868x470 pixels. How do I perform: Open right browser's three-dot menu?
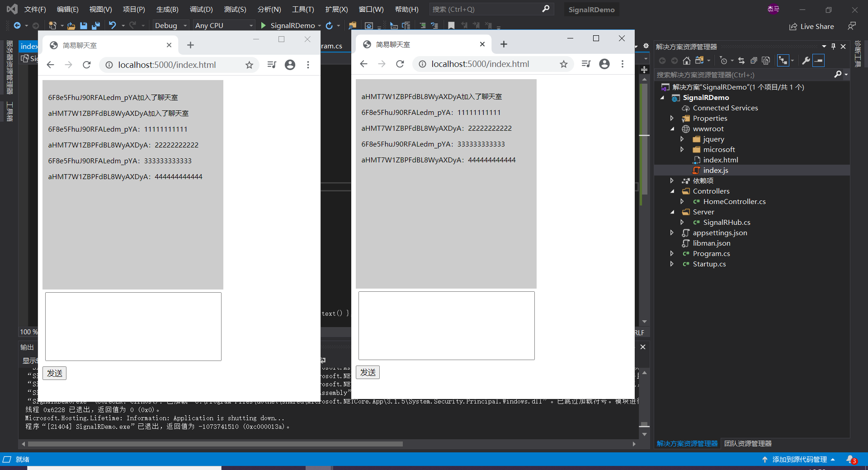click(x=622, y=64)
